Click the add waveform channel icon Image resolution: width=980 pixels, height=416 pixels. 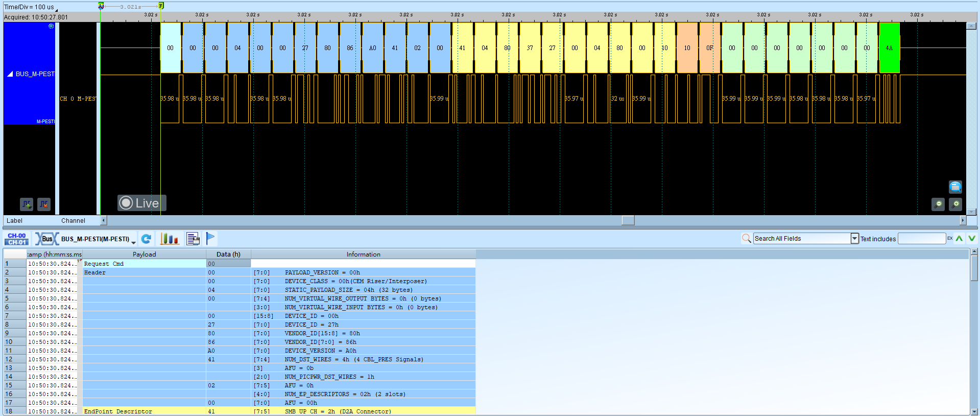click(27, 204)
